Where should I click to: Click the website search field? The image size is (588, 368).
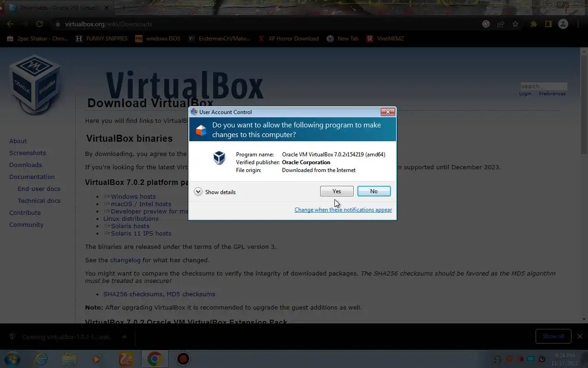544,86
